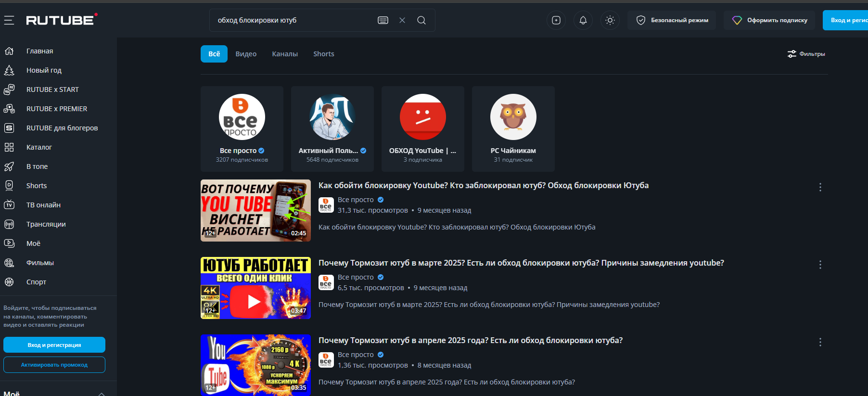Switch to the Каналы tab
Screen dimensions: 868x396
click(x=285, y=54)
